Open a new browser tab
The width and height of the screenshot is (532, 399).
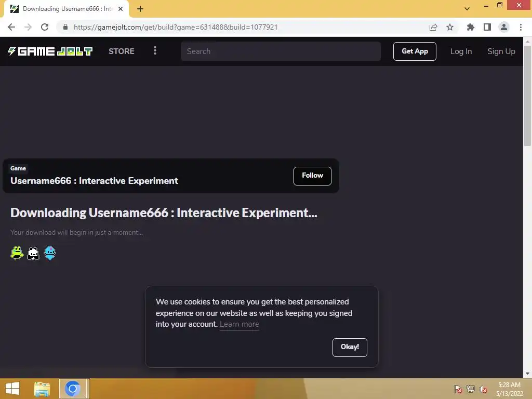[140, 9]
